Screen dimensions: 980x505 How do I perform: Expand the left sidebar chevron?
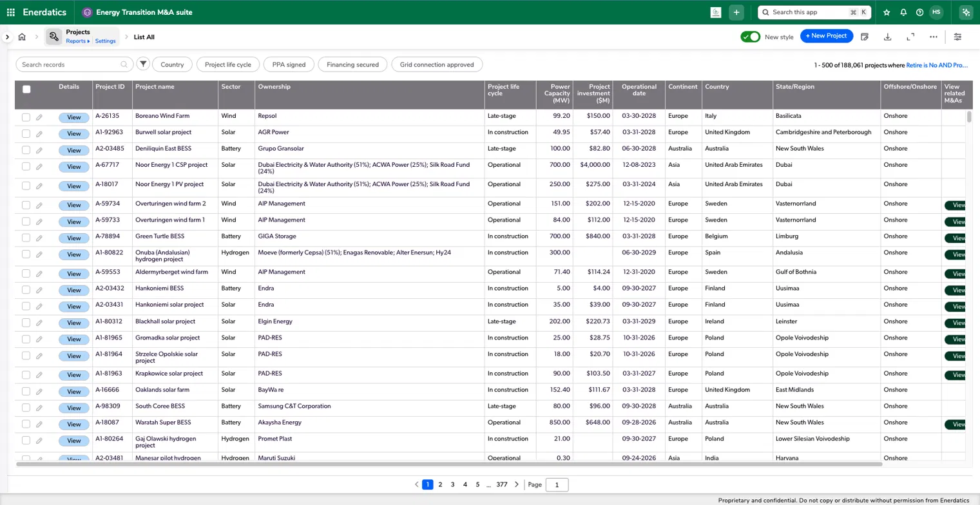point(7,37)
